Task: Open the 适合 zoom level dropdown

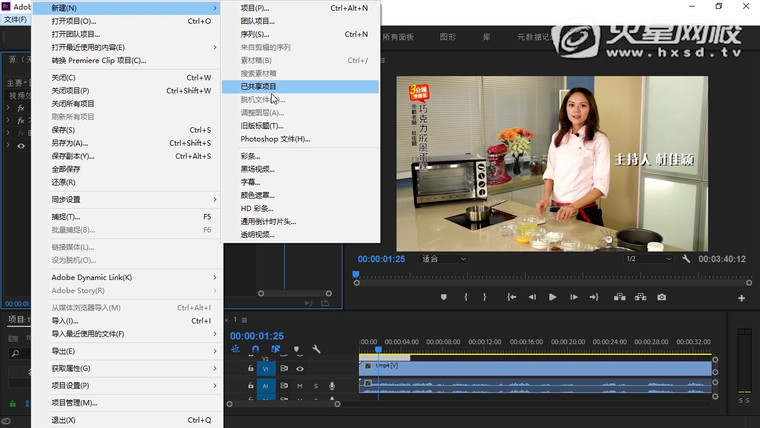Action: click(443, 259)
